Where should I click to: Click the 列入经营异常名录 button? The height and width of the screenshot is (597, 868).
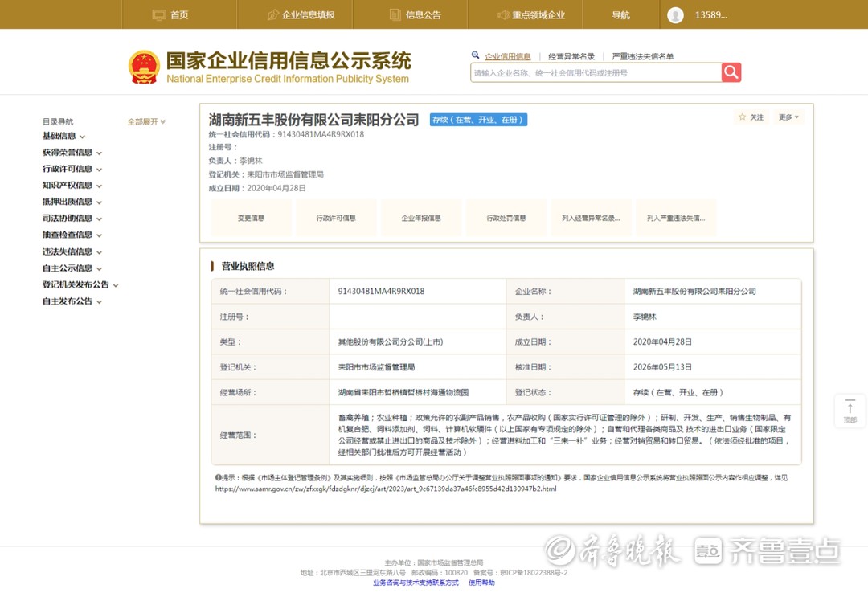(x=591, y=218)
